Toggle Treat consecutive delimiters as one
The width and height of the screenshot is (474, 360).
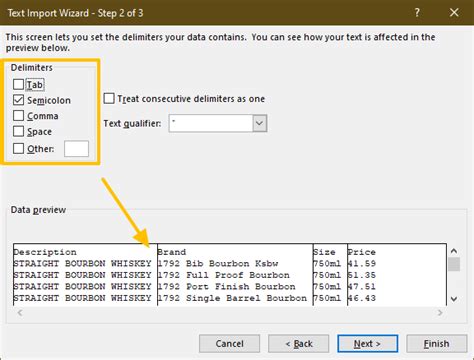pyautogui.click(x=109, y=99)
